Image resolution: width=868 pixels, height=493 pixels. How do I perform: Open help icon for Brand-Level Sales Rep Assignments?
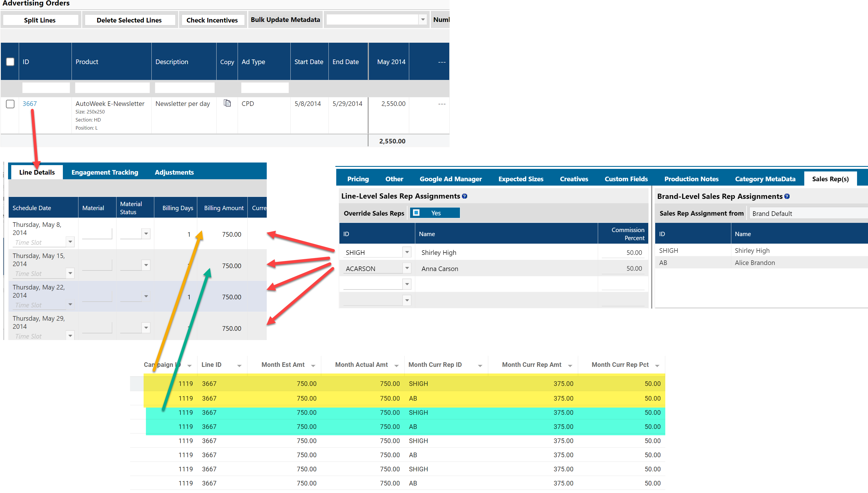[787, 197]
